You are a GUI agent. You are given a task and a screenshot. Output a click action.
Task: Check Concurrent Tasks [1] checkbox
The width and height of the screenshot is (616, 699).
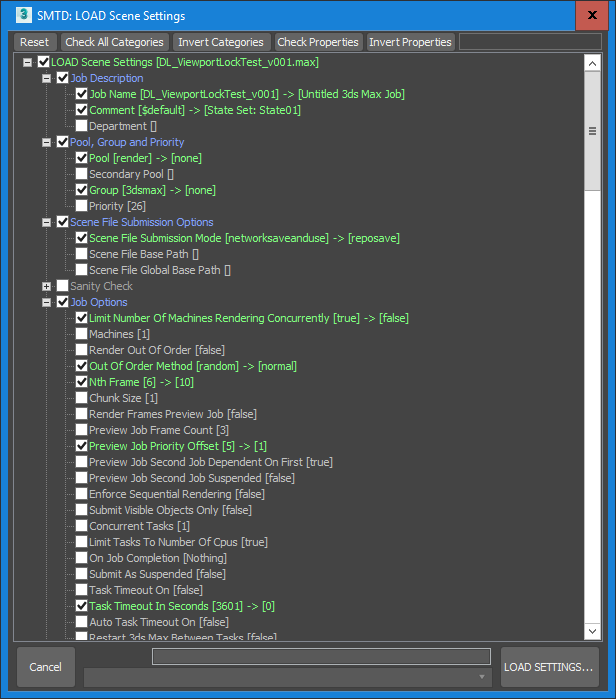82,526
